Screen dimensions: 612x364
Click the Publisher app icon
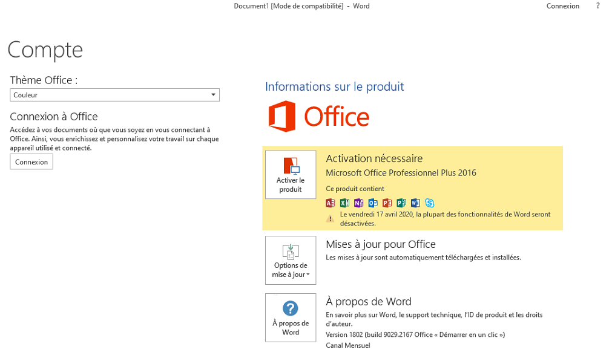coord(401,203)
